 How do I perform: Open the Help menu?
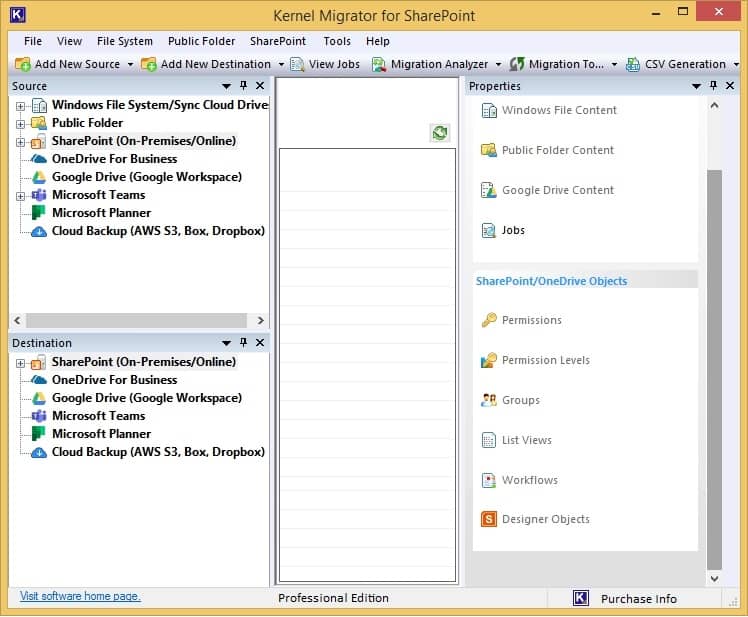point(378,41)
